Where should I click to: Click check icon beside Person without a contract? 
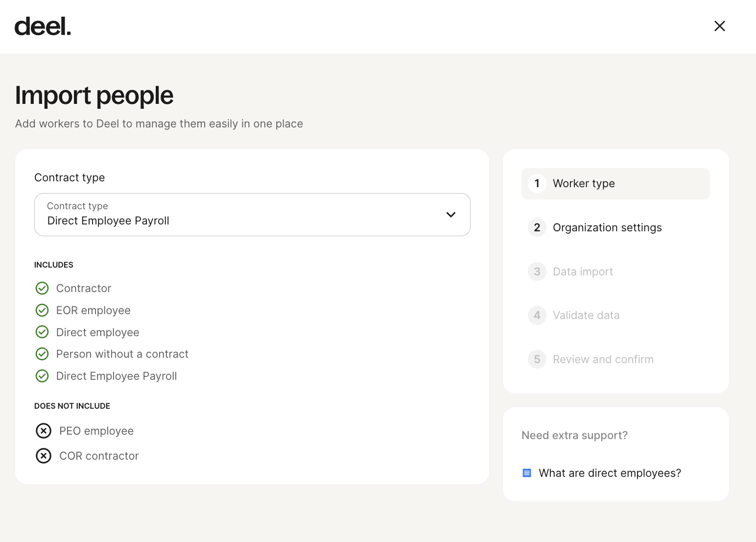click(x=42, y=354)
